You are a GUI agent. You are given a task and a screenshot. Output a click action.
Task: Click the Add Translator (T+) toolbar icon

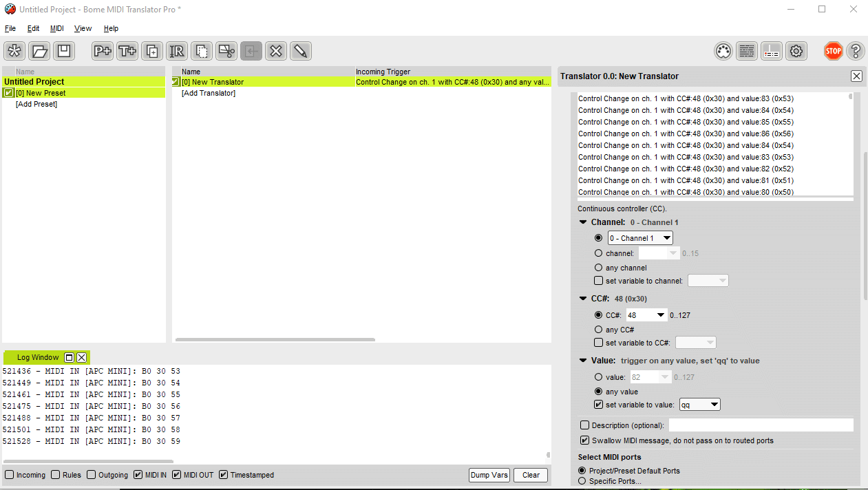127,51
